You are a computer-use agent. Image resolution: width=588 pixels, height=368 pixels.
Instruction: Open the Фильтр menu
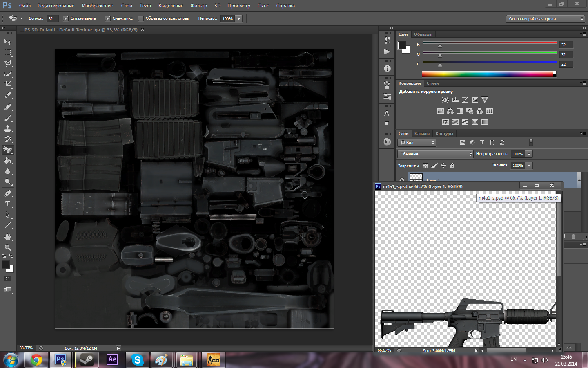(x=198, y=6)
